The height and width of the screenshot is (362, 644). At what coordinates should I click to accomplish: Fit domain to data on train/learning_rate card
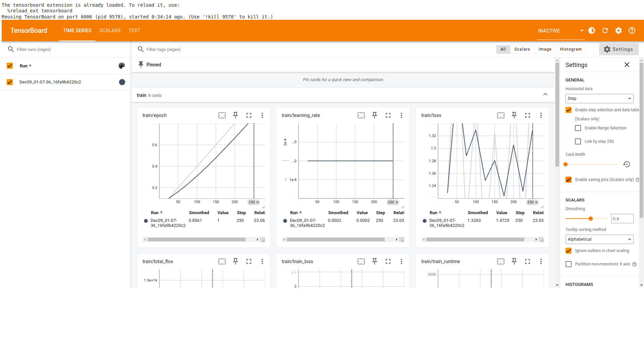click(361, 115)
